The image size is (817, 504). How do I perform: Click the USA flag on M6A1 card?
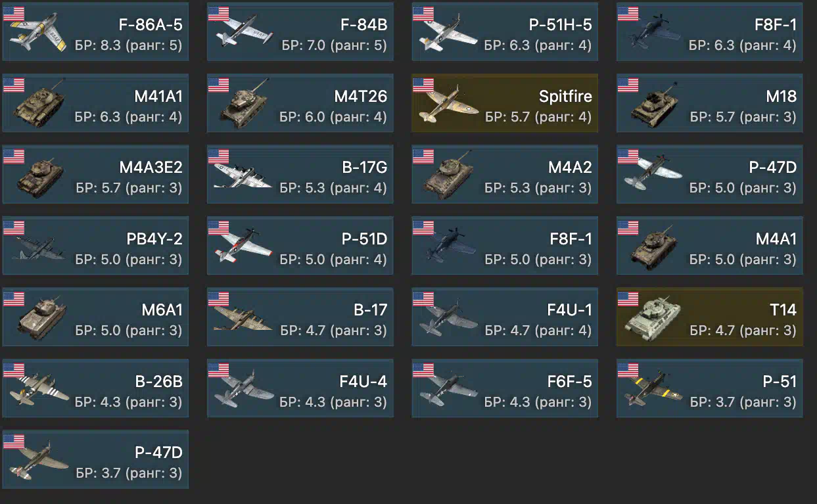14,299
